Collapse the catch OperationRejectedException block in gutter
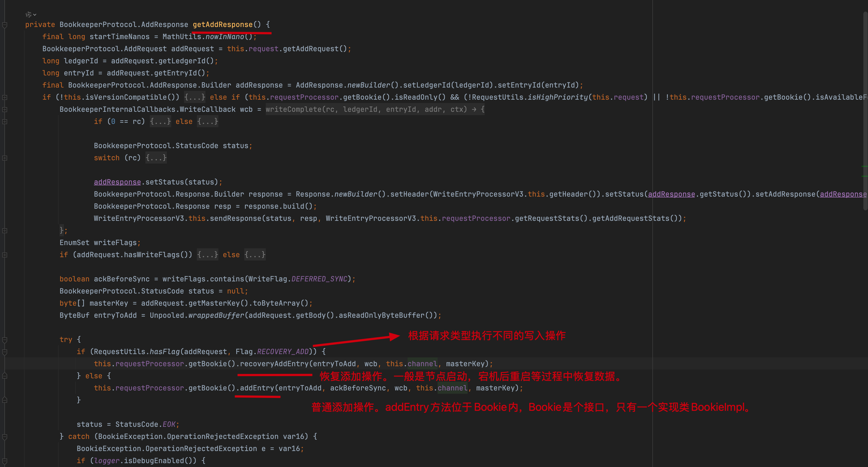 click(x=5, y=437)
